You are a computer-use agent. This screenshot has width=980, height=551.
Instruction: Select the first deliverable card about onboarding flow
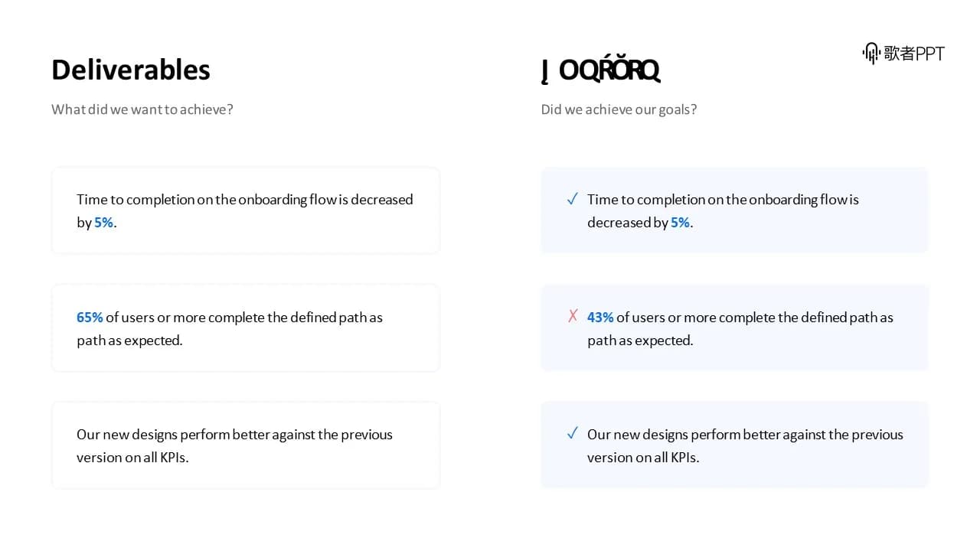point(246,210)
